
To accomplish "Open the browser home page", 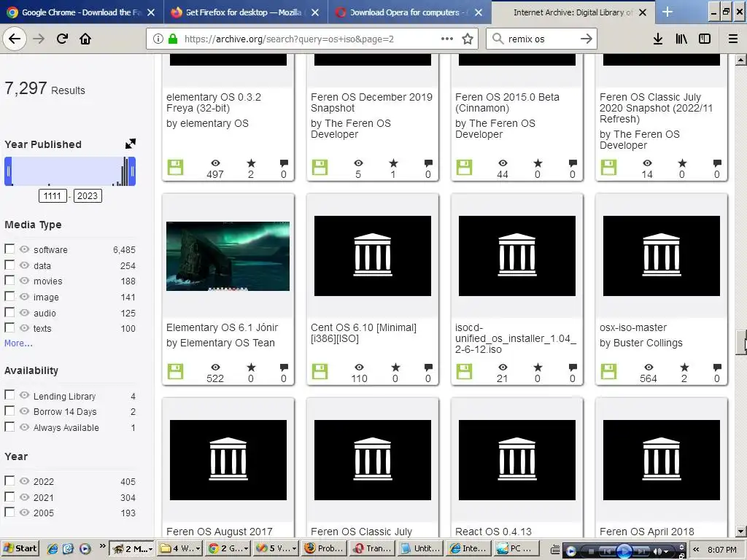I will pos(85,39).
